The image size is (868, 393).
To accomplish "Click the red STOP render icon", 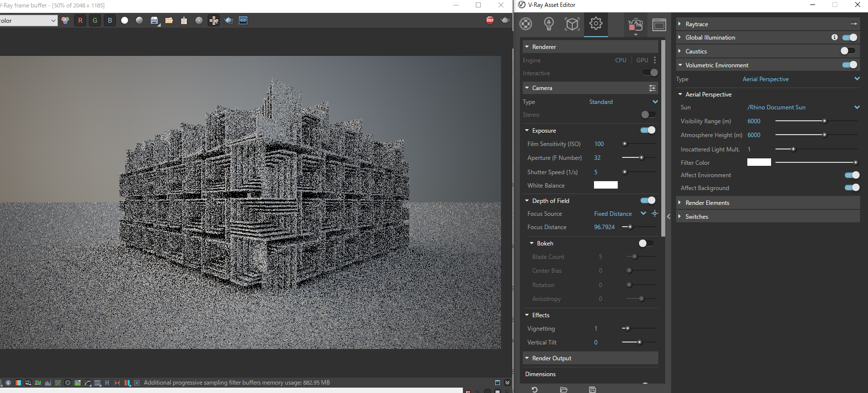I will (490, 20).
